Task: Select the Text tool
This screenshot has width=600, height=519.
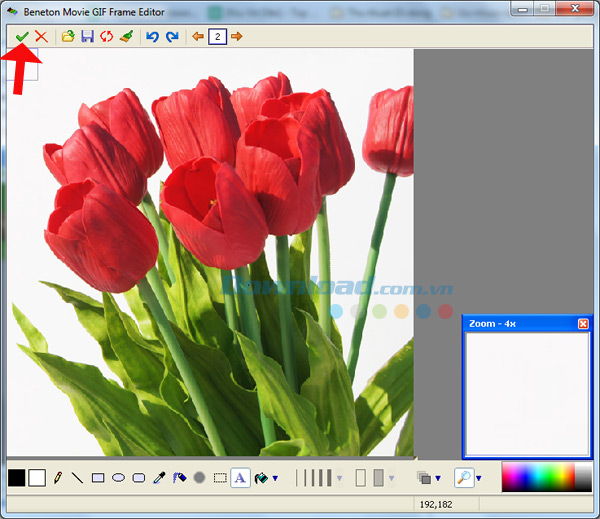Action: [x=240, y=478]
